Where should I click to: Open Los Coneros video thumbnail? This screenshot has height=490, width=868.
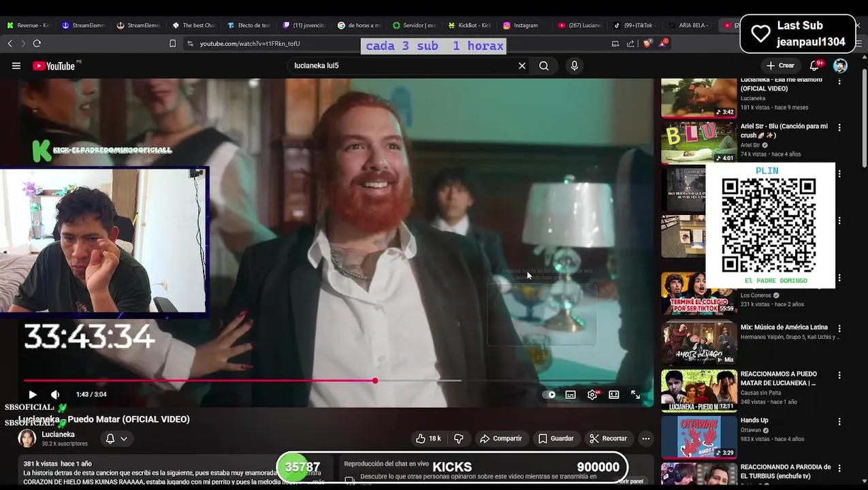click(x=698, y=293)
